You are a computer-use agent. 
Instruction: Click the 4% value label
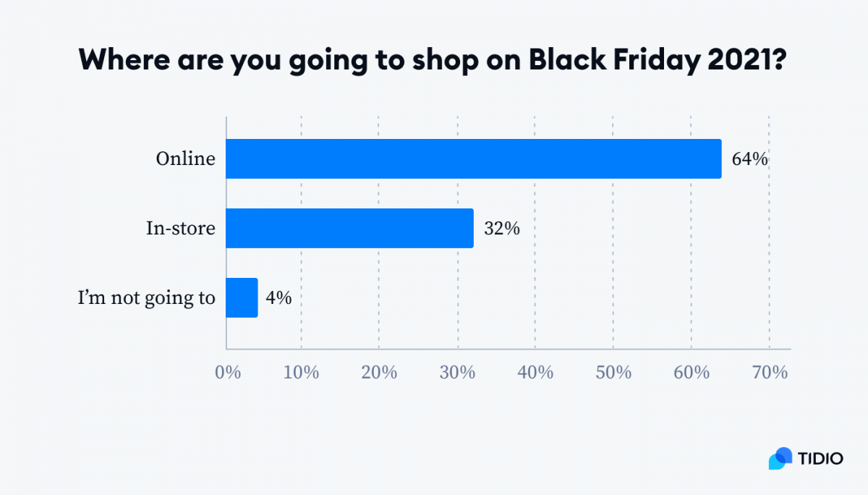point(278,298)
